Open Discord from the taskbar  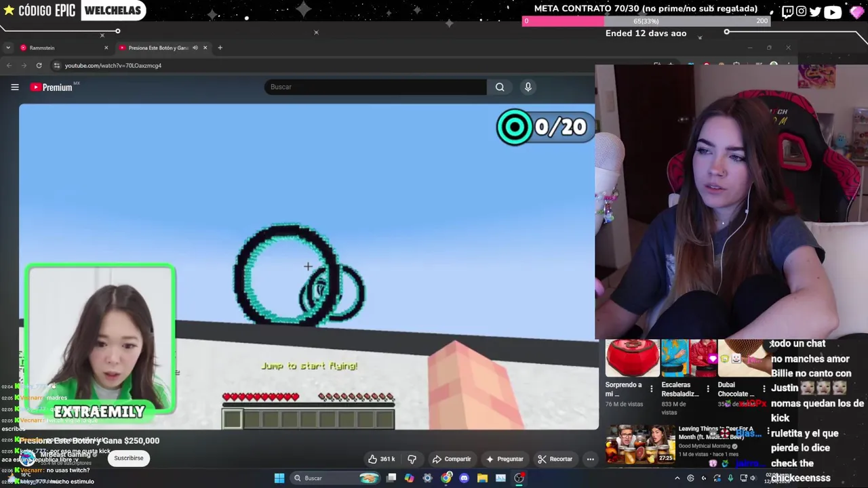[x=464, y=478]
